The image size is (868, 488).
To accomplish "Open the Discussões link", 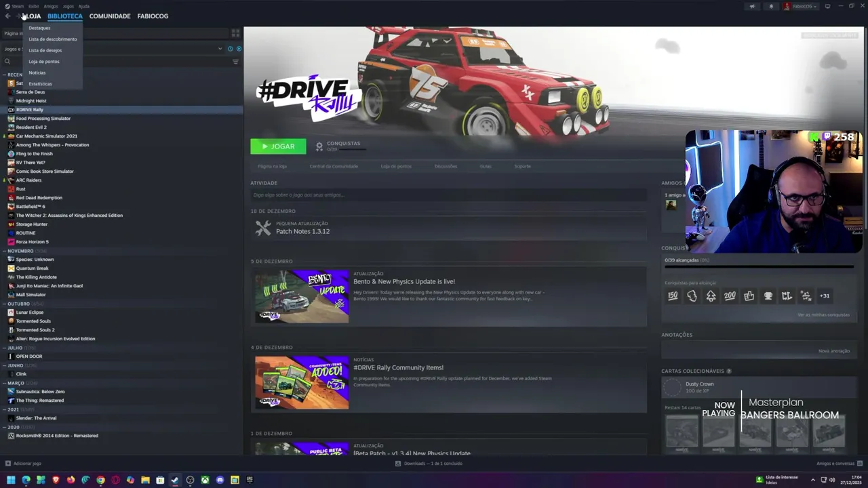I will tap(446, 166).
